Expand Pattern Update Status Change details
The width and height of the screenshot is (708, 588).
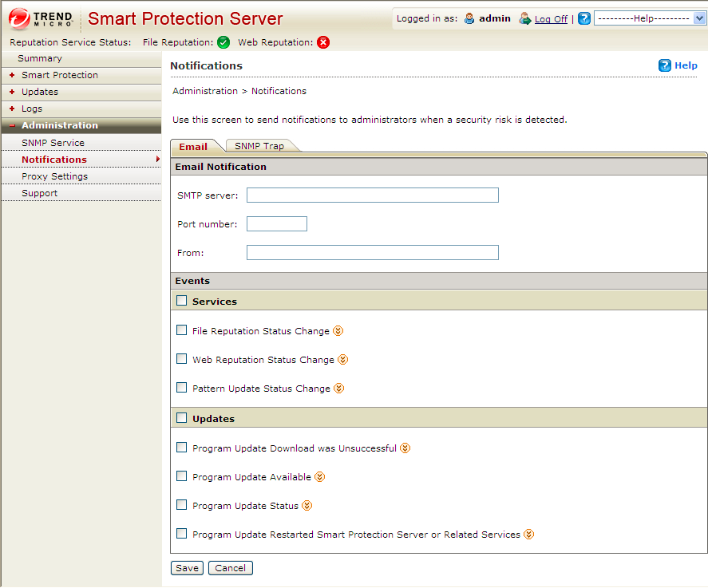tap(338, 389)
